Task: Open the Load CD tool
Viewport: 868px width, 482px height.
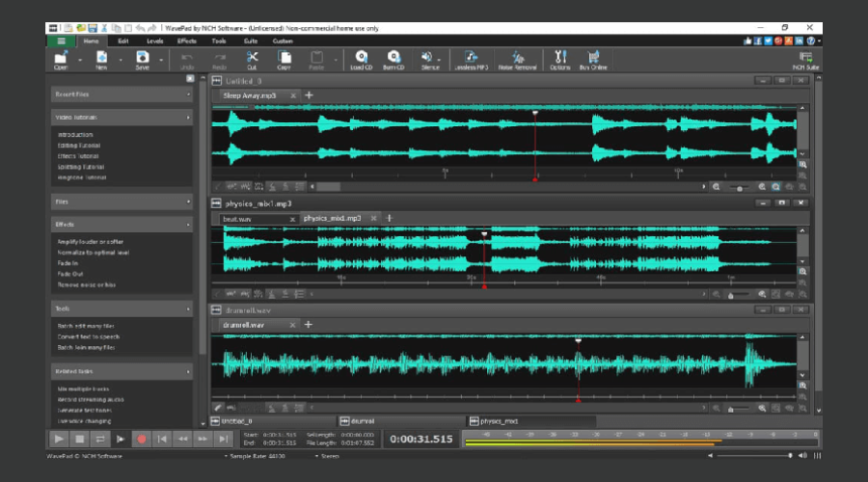Action: (x=361, y=60)
